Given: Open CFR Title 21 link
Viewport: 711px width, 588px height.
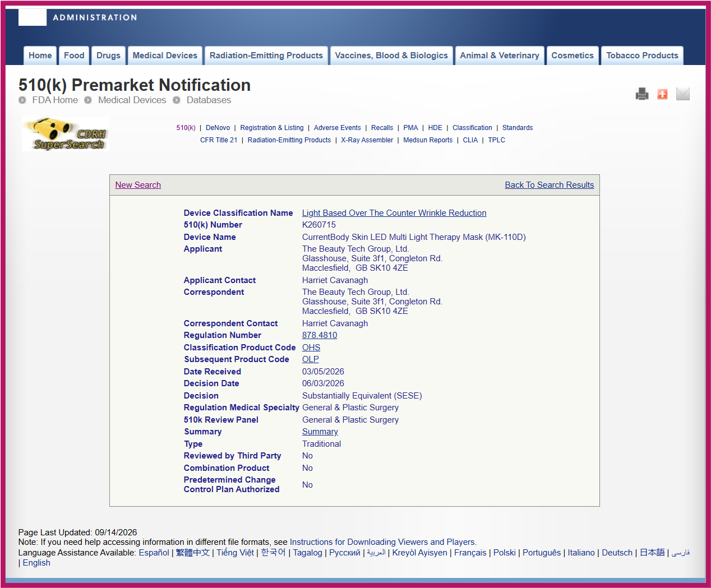Looking at the screenshot, I should tap(219, 140).
